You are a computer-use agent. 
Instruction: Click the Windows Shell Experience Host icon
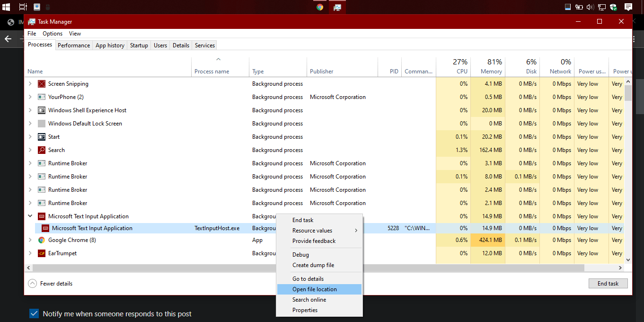[42, 110]
